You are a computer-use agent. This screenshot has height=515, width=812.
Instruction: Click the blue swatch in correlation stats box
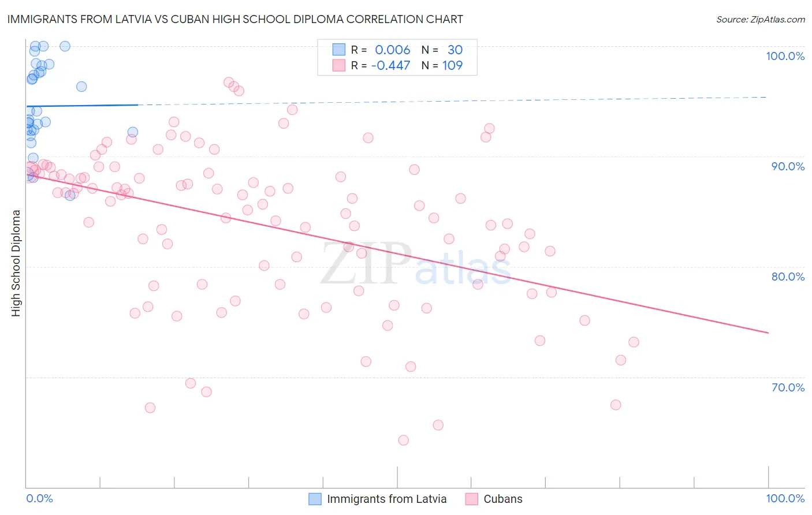click(338, 50)
